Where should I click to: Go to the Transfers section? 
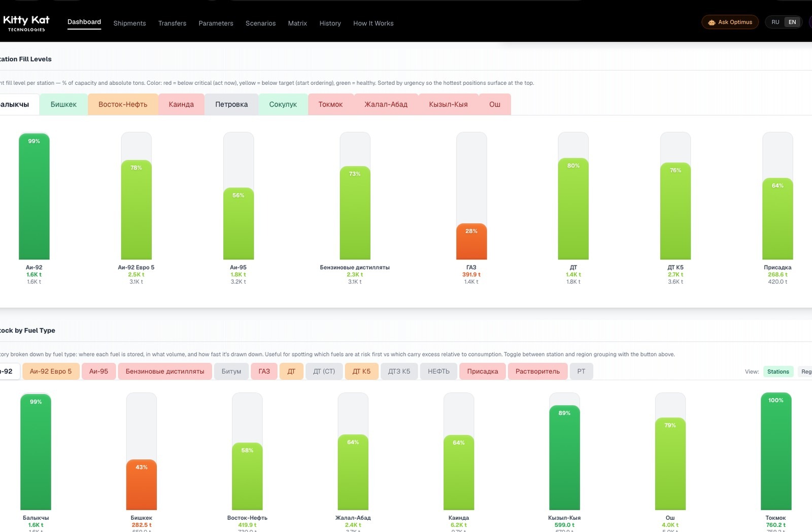tap(172, 23)
